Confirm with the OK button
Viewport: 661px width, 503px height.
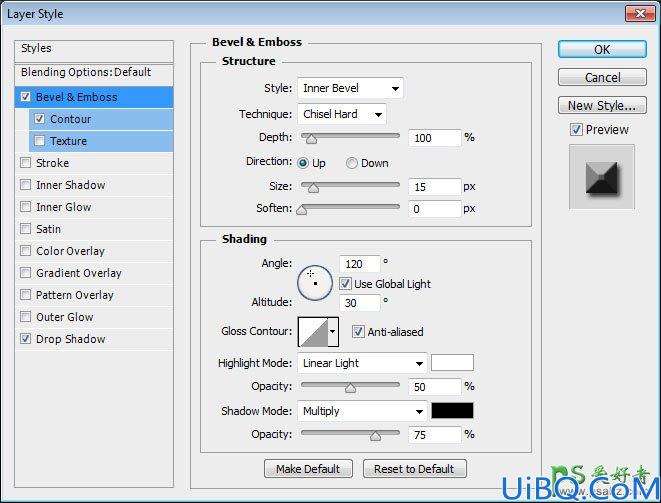[x=602, y=49]
